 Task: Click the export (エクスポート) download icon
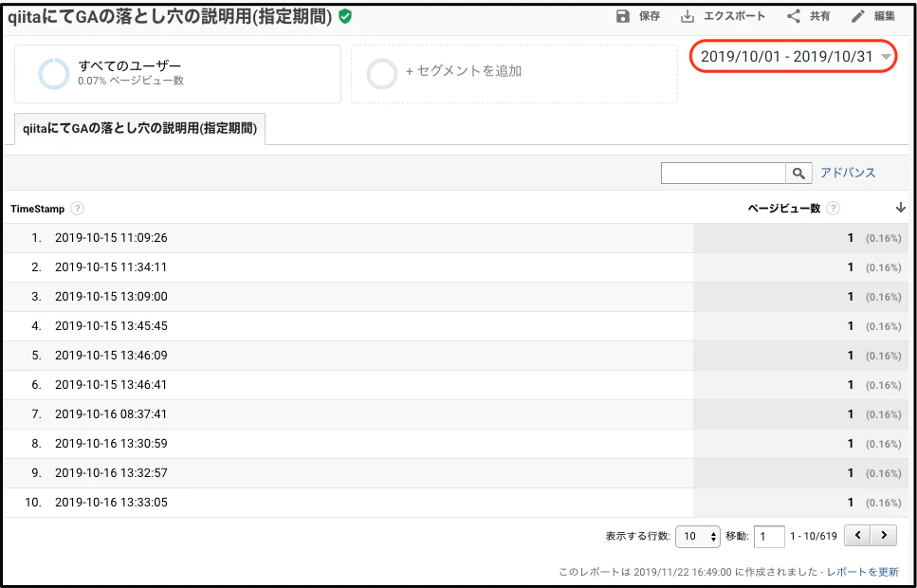[688, 16]
